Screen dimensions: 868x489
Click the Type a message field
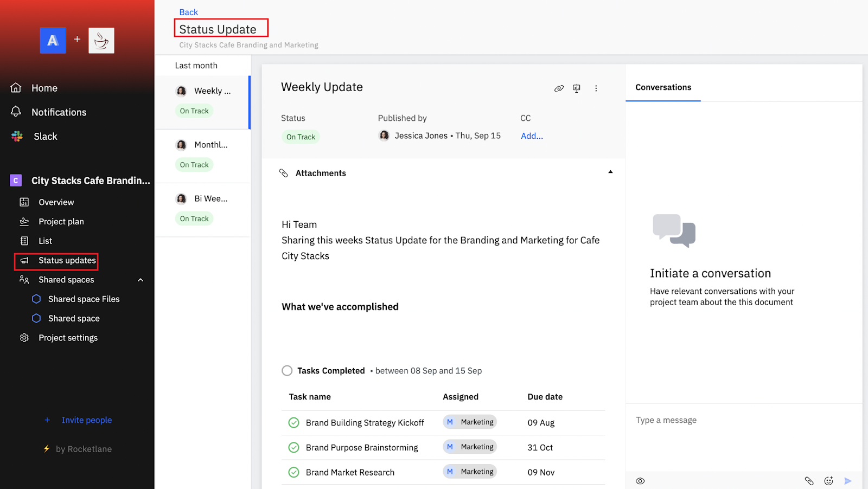pyautogui.click(x=744, y=420)
